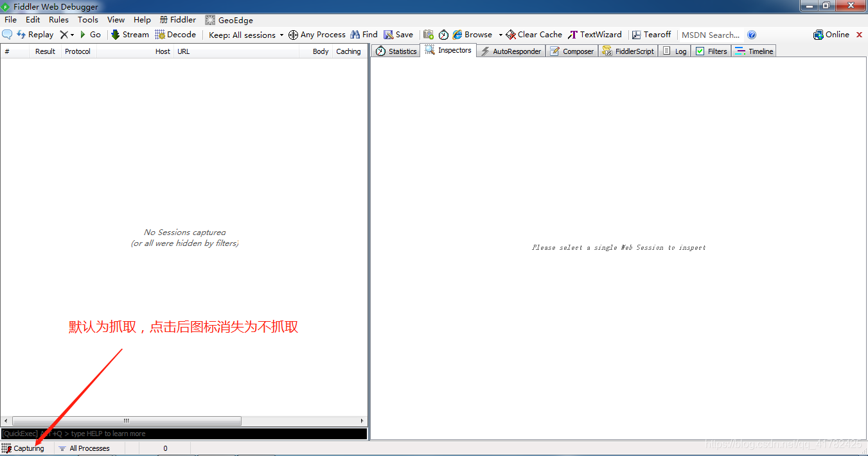Click the Go resume button

[x=90, y=35]
